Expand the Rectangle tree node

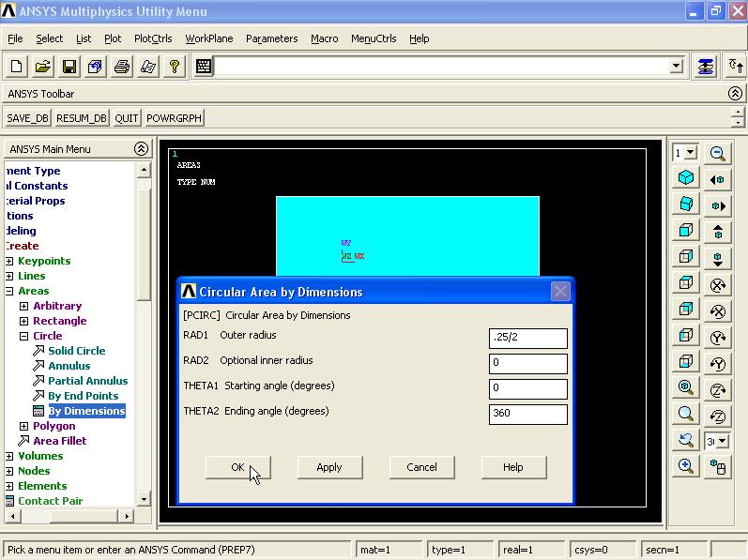(23, 321)
